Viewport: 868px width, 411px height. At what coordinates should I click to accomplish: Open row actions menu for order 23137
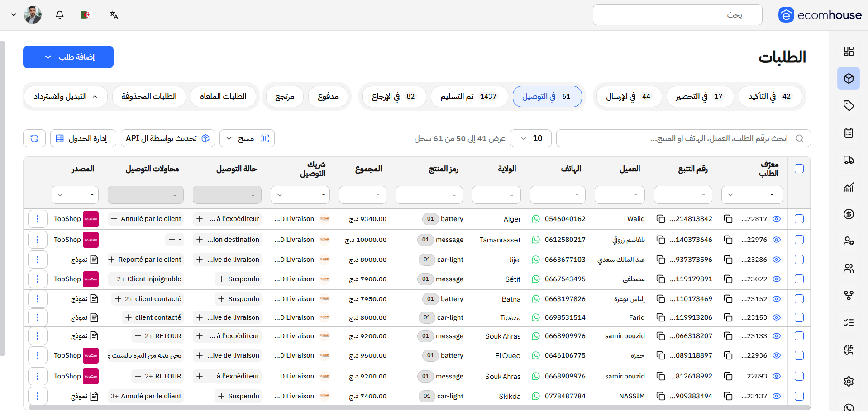tap(38, 396)
